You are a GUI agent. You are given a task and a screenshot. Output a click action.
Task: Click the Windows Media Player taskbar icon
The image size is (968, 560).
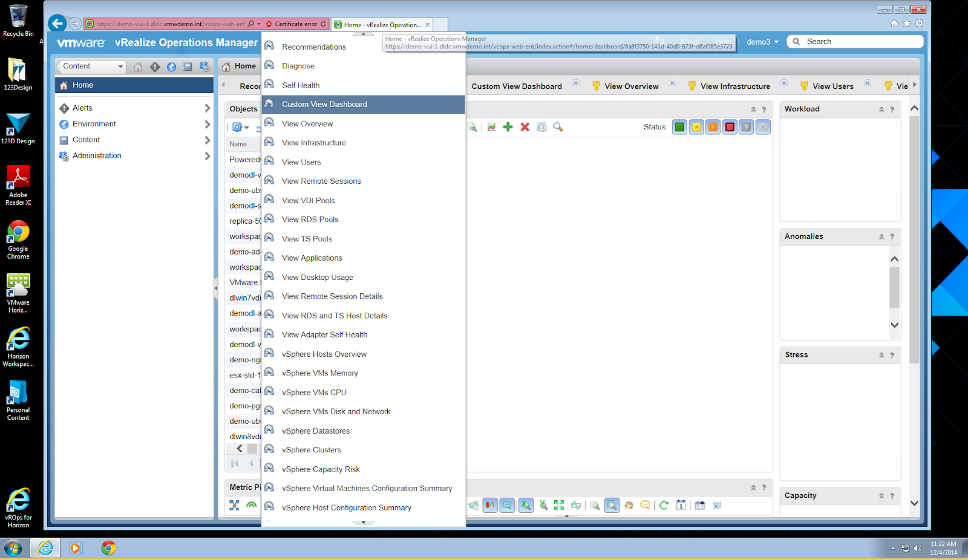(x=76, y=548)
